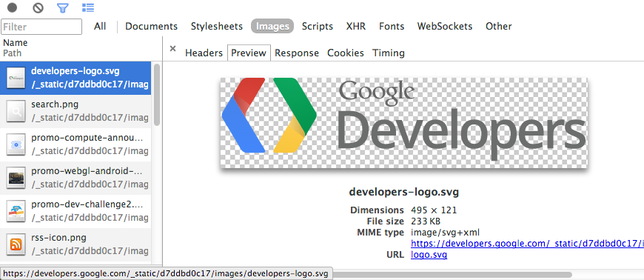
Task: Filter by Stylesheets
Action: (x=216, y=27)
